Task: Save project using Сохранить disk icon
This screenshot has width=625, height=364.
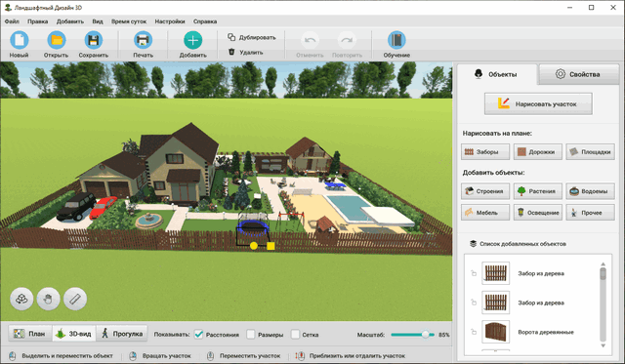Action: point(94,40)
